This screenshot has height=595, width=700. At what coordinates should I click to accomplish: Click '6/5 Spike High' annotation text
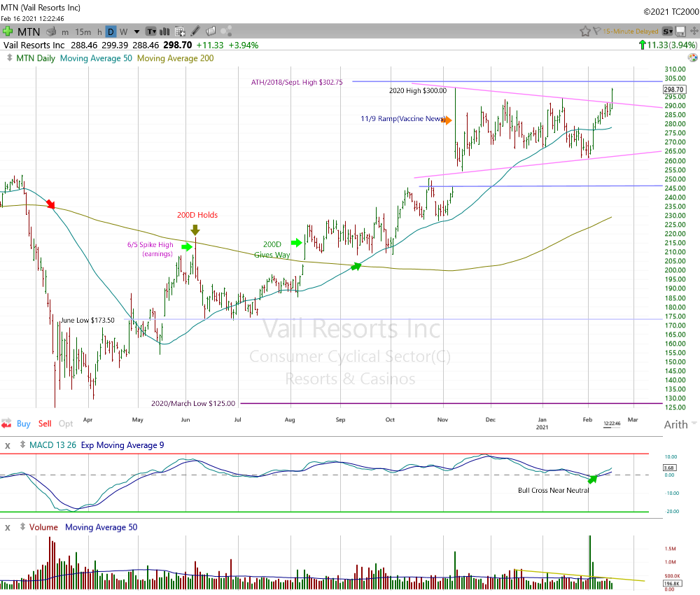(x=150, y=244)
